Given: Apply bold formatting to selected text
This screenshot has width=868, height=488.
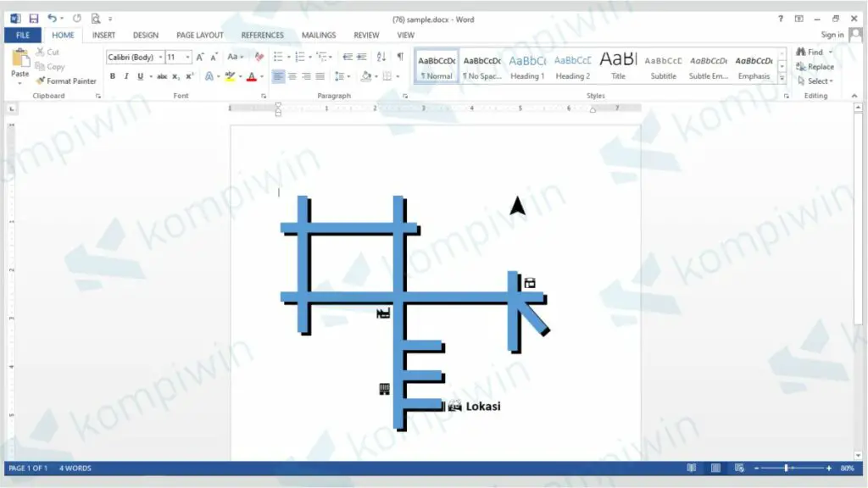Looking at the screenshot, I should pos(112,75).
